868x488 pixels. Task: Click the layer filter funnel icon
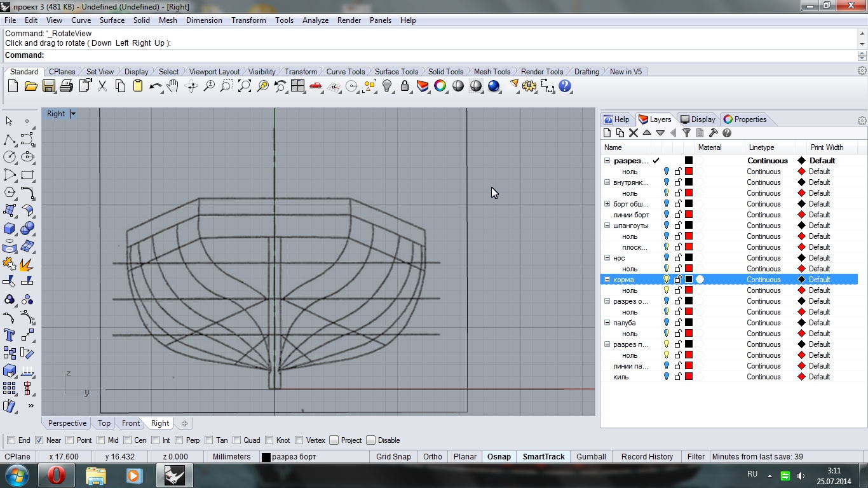686,133
